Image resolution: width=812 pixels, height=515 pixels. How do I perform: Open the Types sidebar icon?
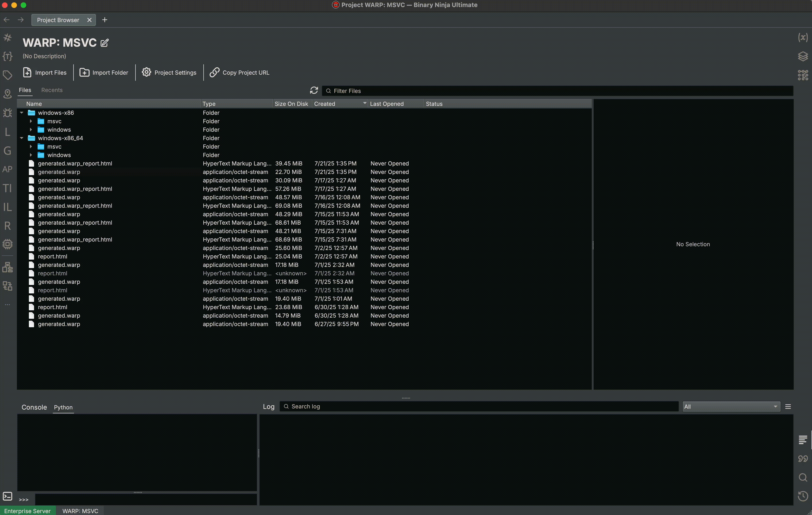pos(8,56)
